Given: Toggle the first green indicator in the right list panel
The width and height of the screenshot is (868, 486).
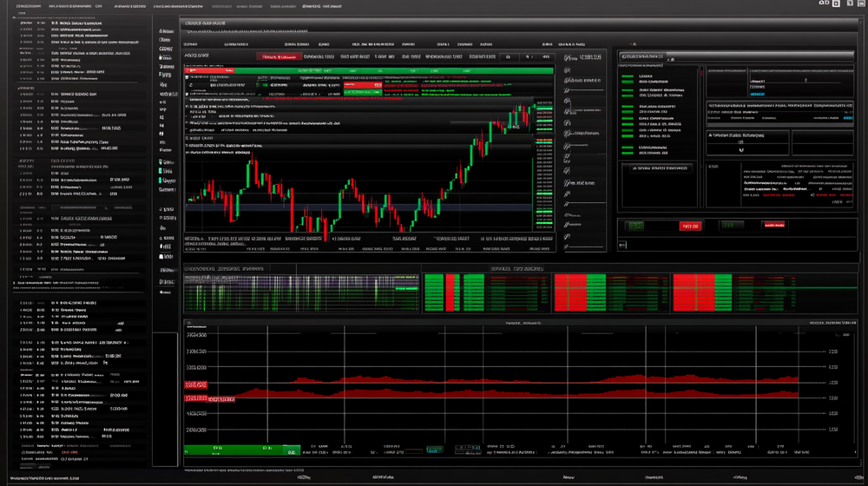Looking at the screenshot, I should (628, 76).
